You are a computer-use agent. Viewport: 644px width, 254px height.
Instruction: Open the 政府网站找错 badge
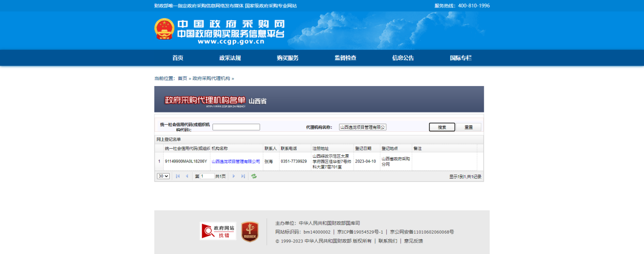[218, 232]
